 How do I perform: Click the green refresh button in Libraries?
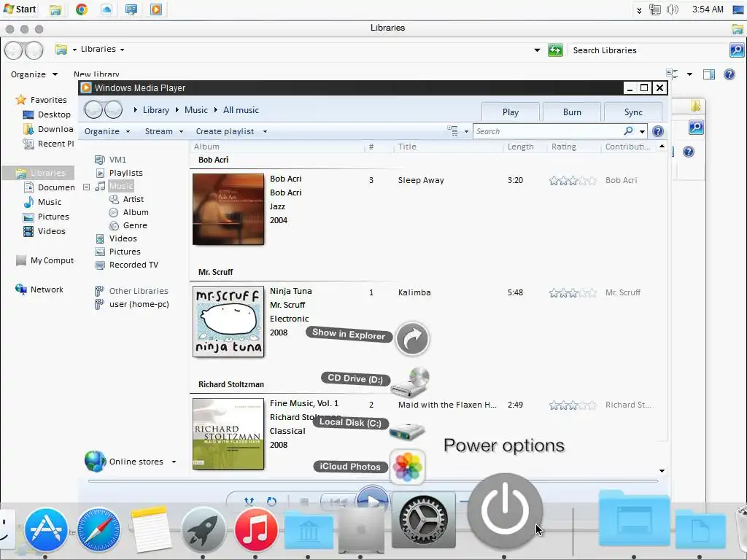coord(555,50)
